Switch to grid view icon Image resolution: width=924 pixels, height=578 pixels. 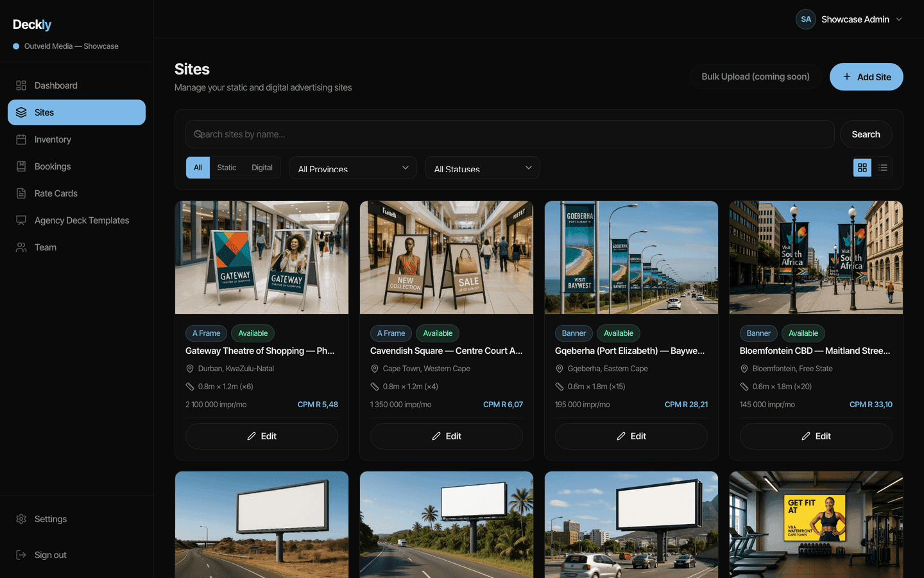coord(862,168)
